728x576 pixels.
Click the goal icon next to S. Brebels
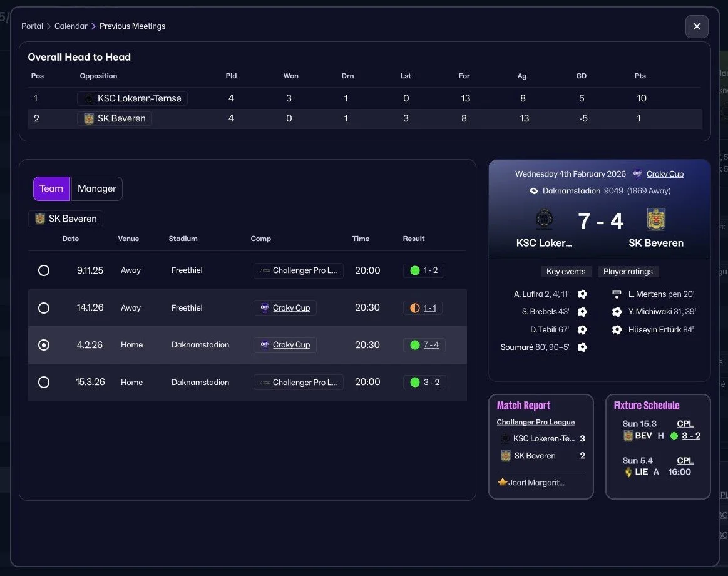coord(582,312)
